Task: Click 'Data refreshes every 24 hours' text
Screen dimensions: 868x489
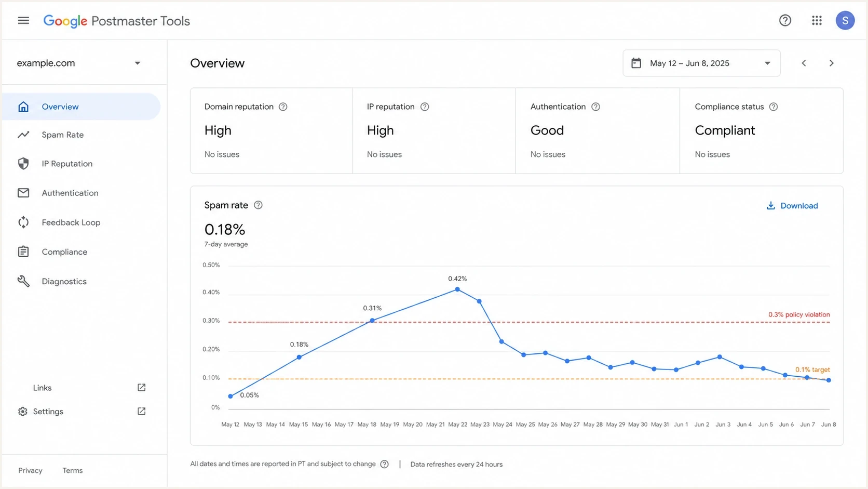Action: 456,465
